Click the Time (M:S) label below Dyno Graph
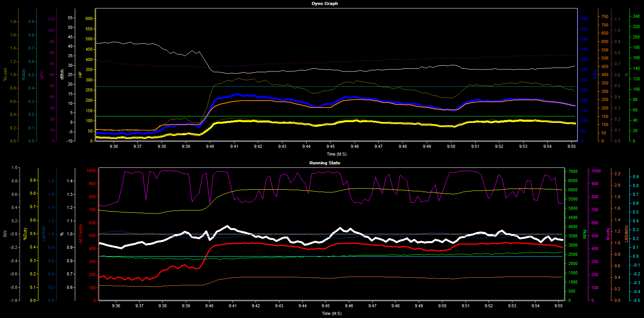Screen dimensions: 644x318 [337, 154]
